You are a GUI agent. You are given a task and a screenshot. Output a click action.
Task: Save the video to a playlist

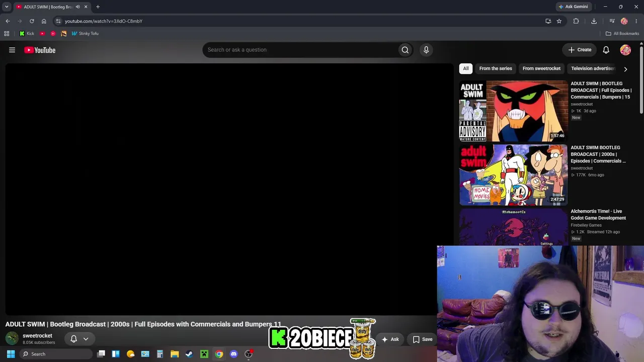point(423,339)
